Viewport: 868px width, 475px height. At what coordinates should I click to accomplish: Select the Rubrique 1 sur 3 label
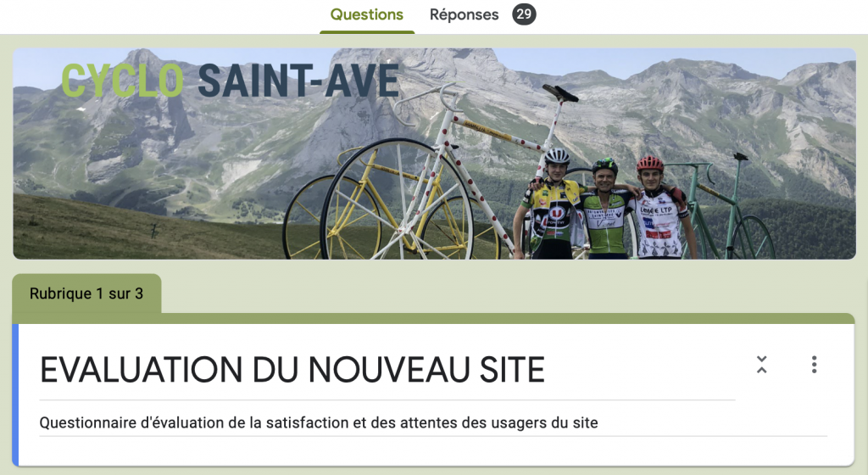[x=86, y=293]
